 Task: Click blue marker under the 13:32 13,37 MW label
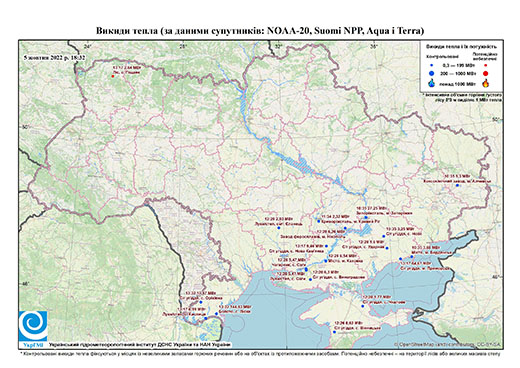201,302
